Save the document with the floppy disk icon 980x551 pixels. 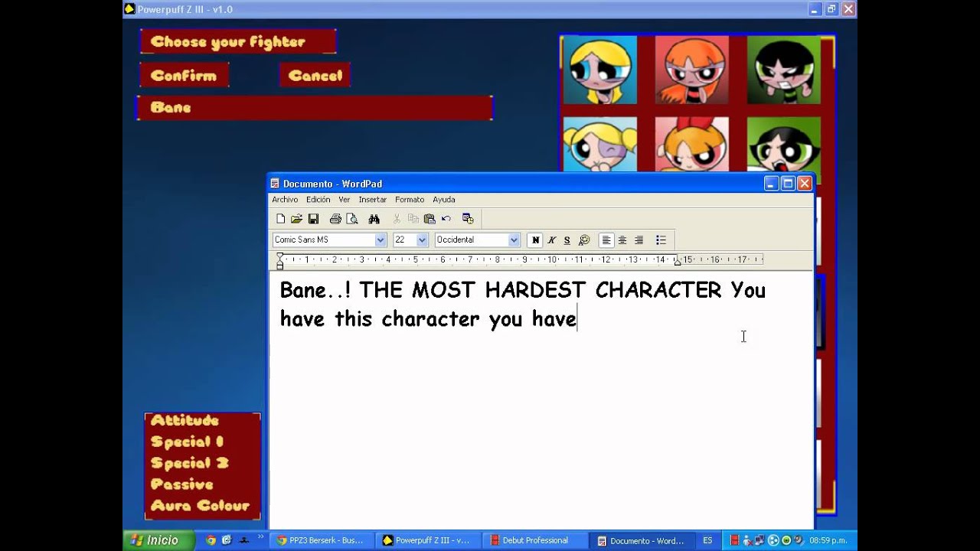(313, 219)
